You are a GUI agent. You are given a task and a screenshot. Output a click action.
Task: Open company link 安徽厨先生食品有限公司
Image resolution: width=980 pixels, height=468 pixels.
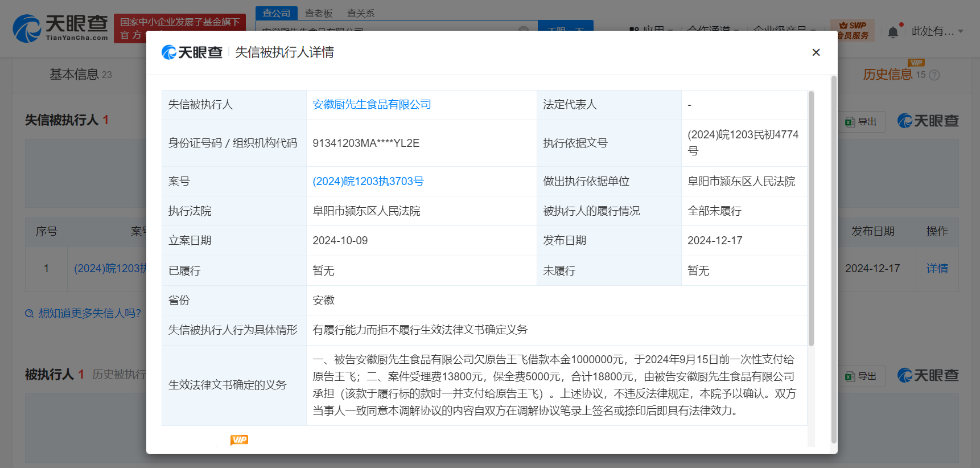[x=372, y=105]
